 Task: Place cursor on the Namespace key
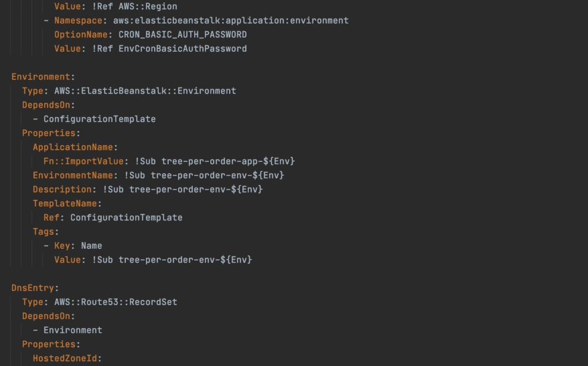click(x=78, y=21)
